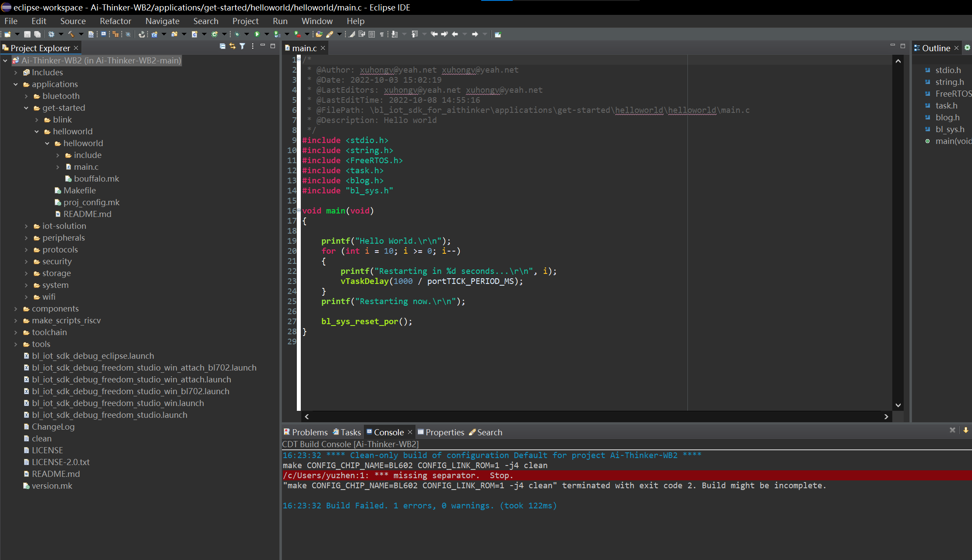Click the Save All toolbar icon
The image size is (972, 560).
pyautogui.click(x=37, y=34)
